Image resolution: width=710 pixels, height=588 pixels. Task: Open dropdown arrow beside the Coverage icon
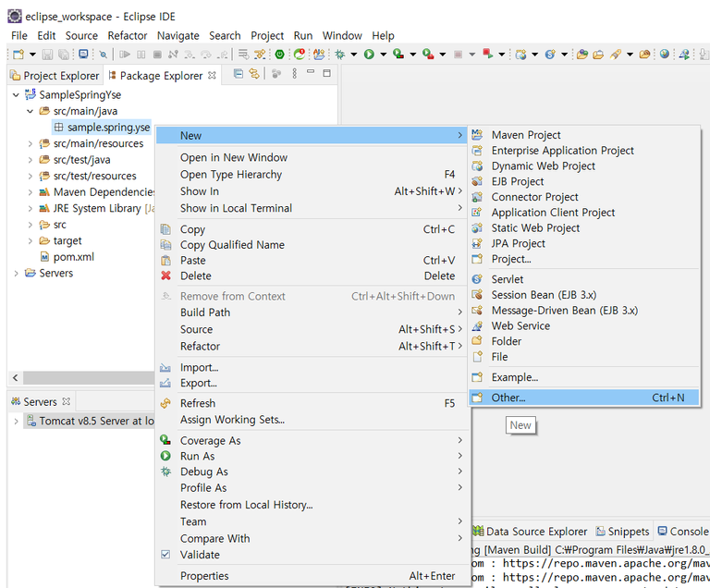click(x=413, y=55)
